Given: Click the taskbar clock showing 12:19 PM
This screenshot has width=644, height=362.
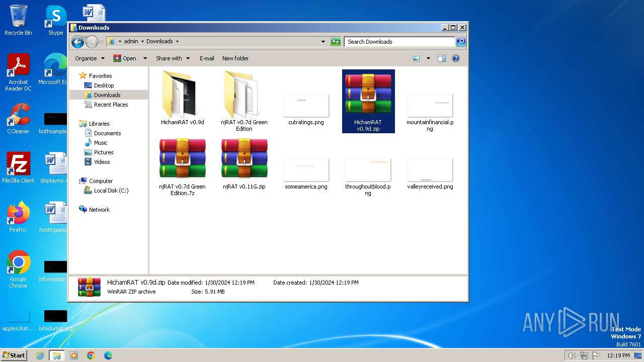Looking at the screenshot, I should pos(618,355).
